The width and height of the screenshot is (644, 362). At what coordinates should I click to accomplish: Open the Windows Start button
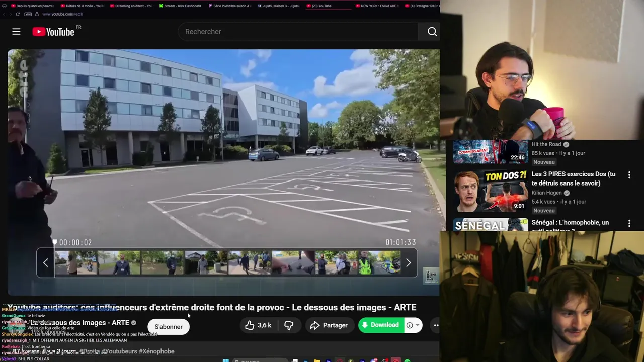pos(226,360)
